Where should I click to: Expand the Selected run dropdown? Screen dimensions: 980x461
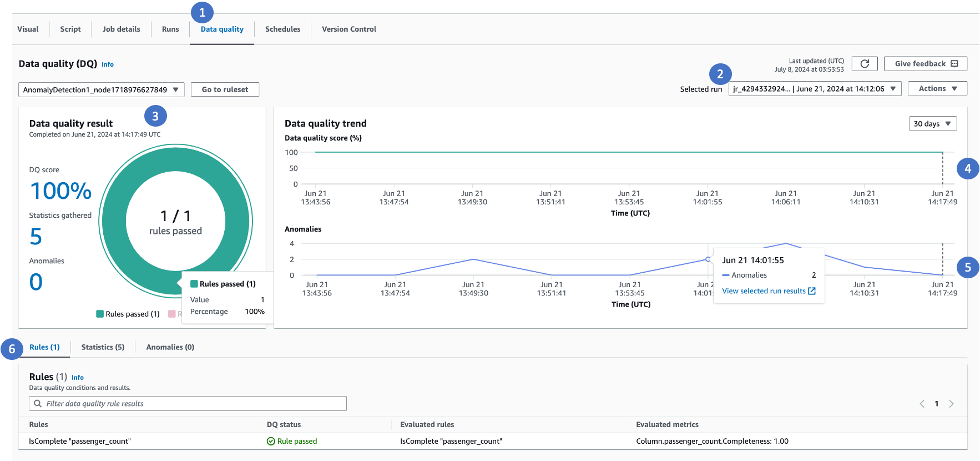click(x=814, y=89)
